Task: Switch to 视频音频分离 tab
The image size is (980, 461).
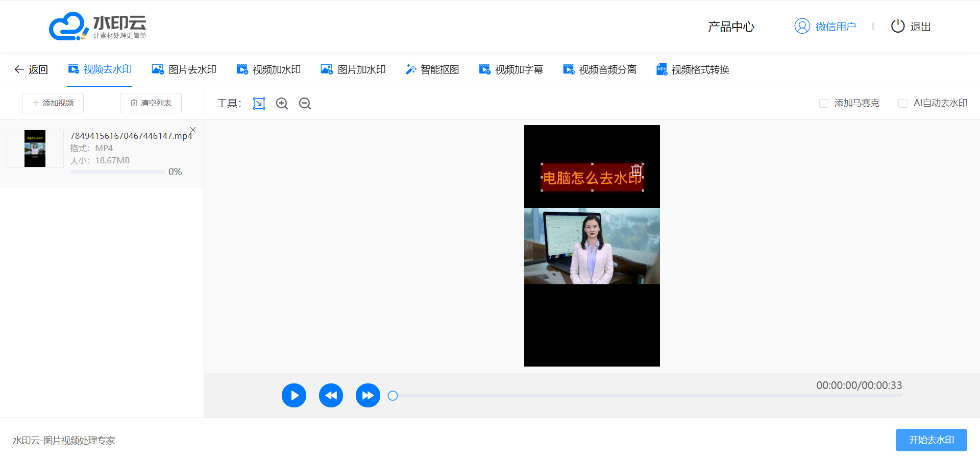Action: tap(600, 69)
